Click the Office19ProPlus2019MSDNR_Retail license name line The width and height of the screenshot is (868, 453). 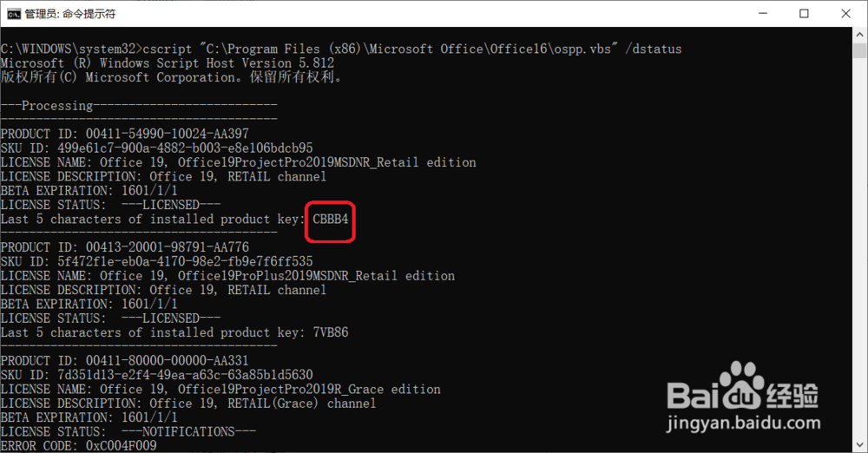227,276
